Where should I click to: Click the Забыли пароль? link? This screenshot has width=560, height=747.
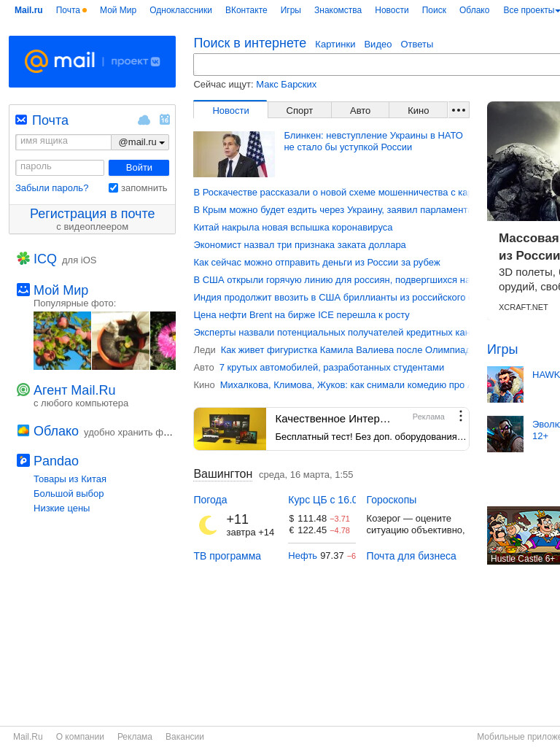tap(52, 187)
